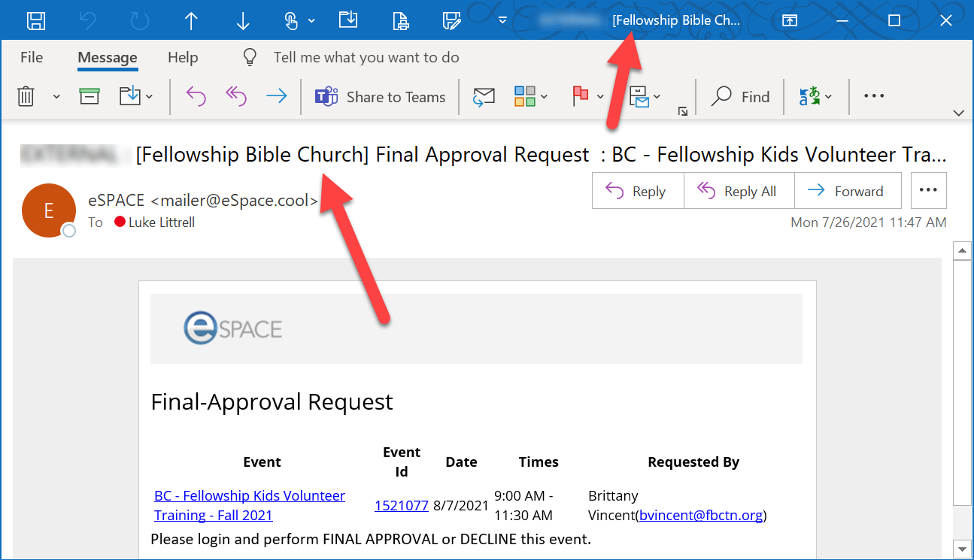974x560 pixels.
Task: Click the 8/7/2021 date cell
Action: pos(461,505)
